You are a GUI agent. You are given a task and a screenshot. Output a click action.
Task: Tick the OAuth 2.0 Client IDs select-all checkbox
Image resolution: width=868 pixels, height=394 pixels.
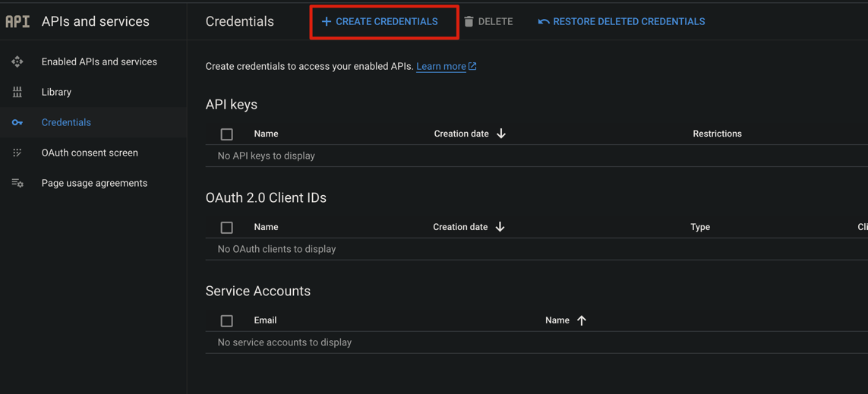226,228
